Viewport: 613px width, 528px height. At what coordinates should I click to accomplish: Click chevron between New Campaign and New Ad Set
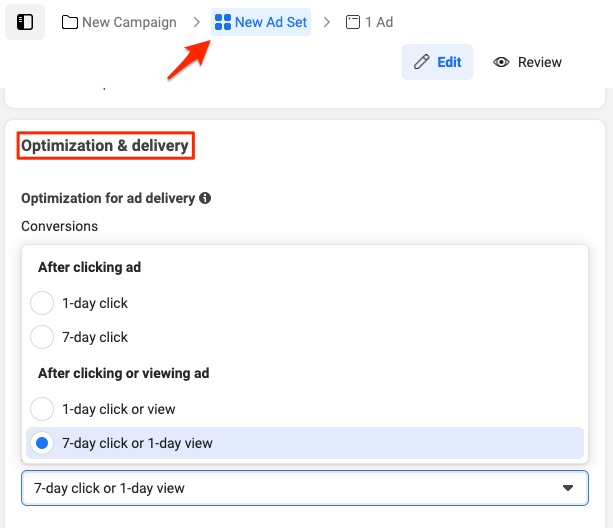(x=197, y=22)
